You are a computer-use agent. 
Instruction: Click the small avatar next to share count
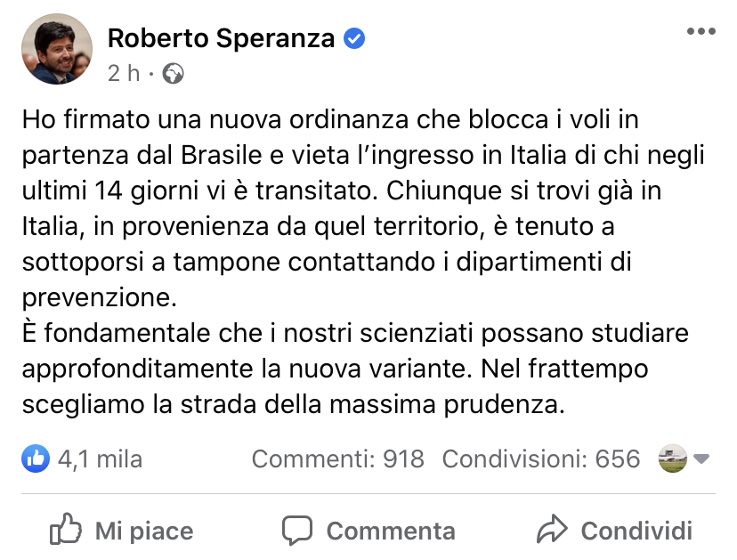671,459
